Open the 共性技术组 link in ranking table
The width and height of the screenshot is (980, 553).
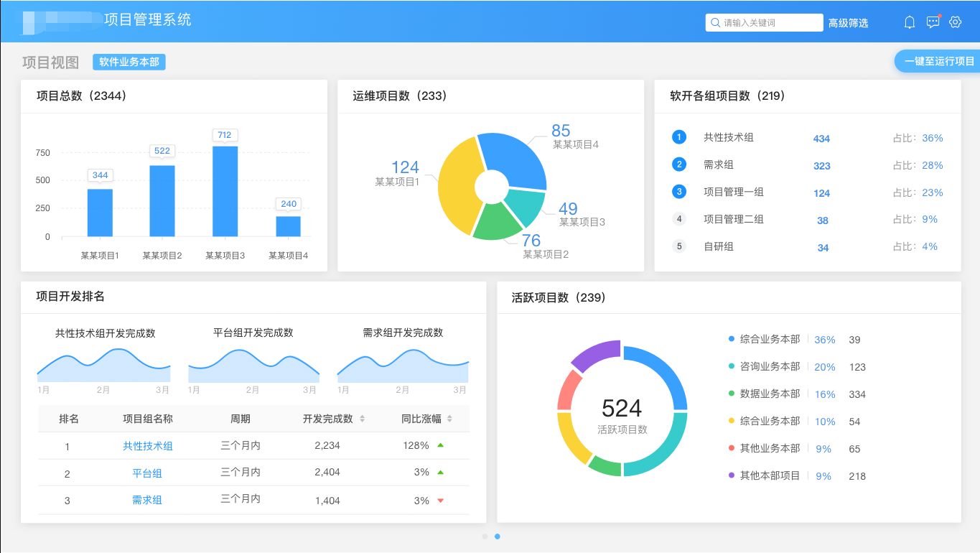(148, 446)
